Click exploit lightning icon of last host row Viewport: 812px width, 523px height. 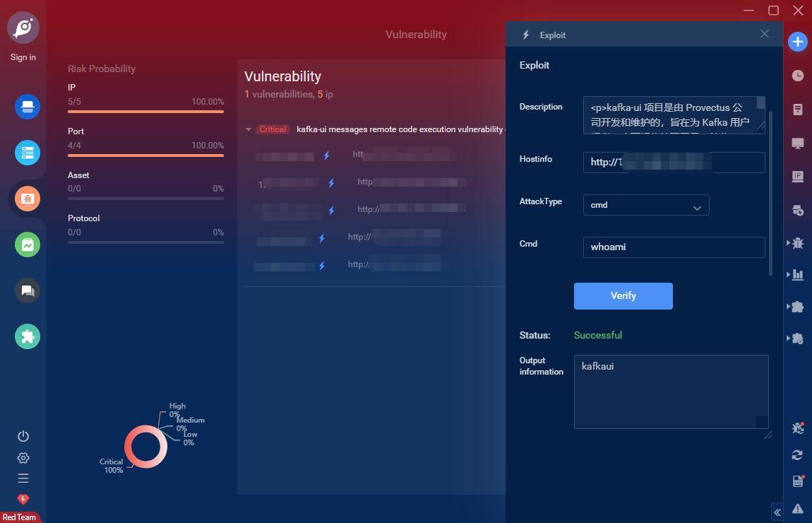pos(321,266)
